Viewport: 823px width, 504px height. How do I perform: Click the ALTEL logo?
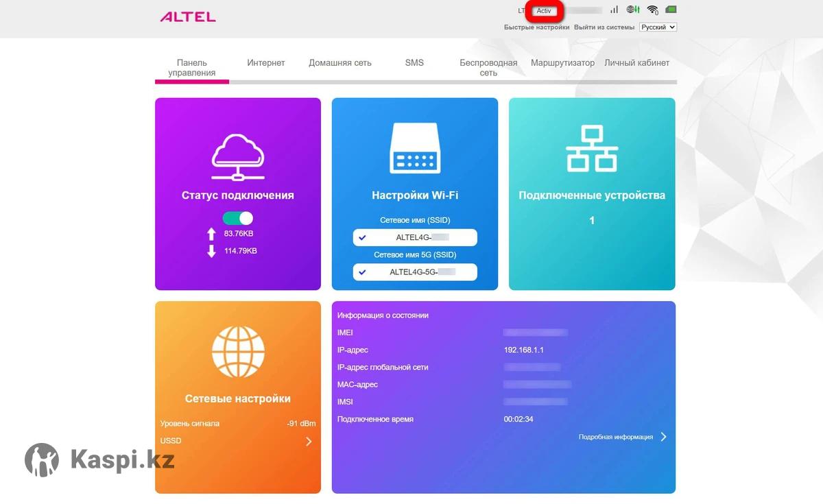[x=188, y=16]
